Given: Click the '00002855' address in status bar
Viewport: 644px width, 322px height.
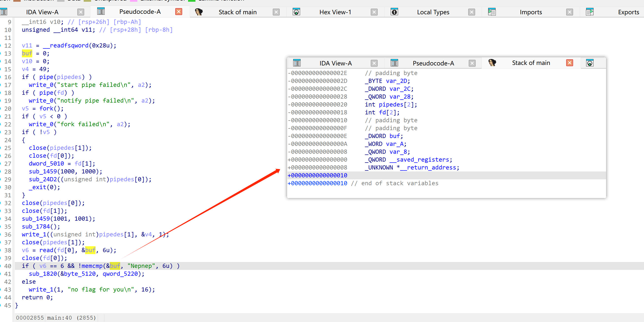Looking at the screenshot, I should pyautogui.click(x=30, y=318).
